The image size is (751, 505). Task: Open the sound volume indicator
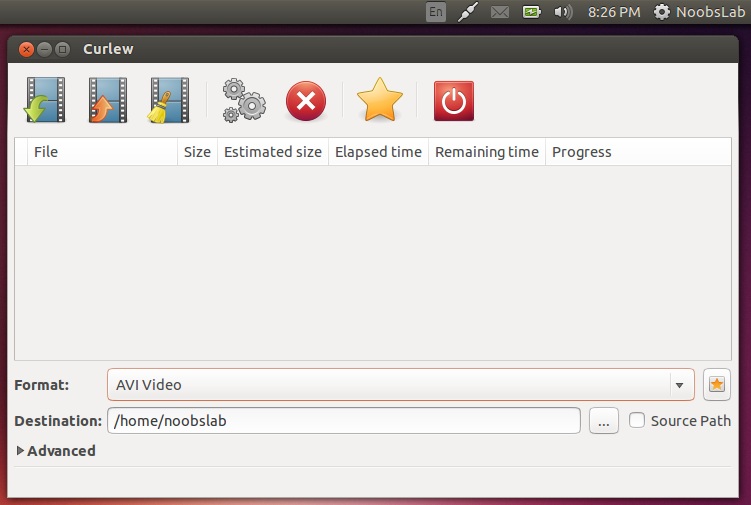tap(563, 12)
